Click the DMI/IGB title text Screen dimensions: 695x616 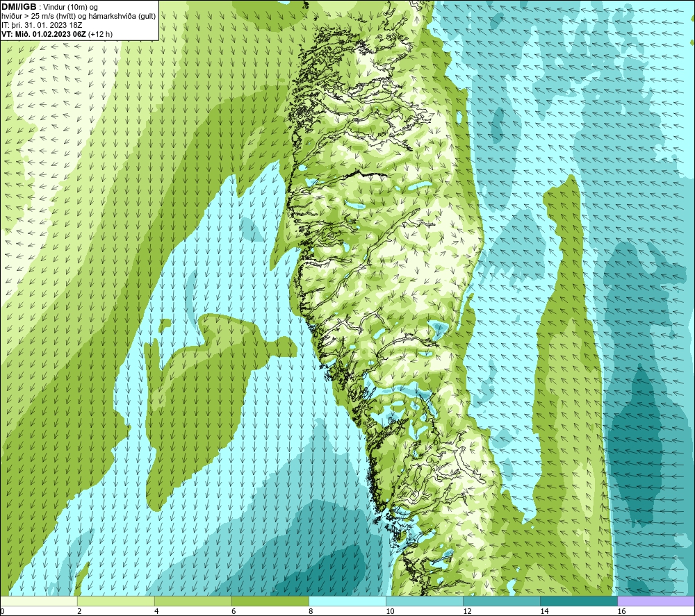(19, 7)
